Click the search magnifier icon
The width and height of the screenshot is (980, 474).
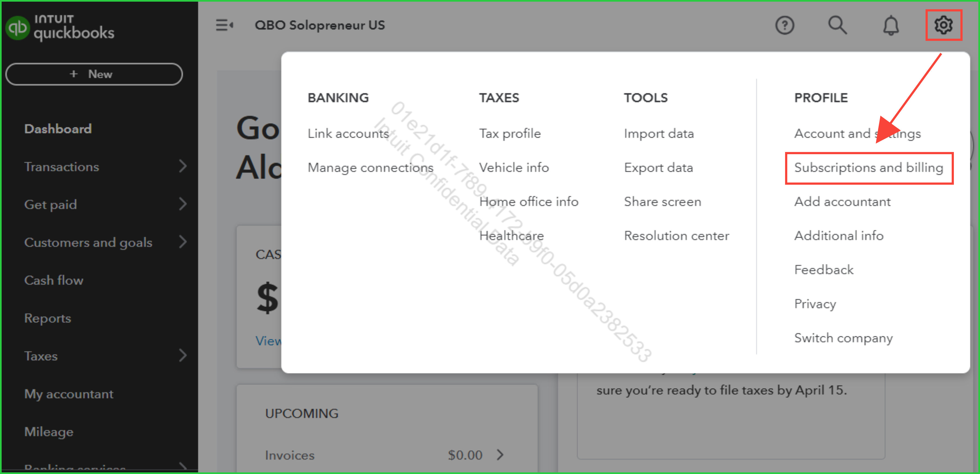click(x=837, y=26)
